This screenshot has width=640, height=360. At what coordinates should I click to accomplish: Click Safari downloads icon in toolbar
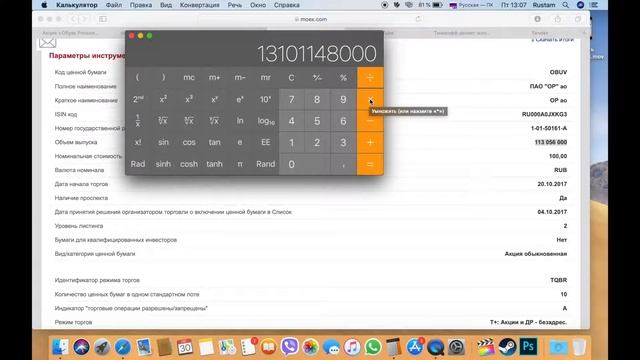[538, 19]
